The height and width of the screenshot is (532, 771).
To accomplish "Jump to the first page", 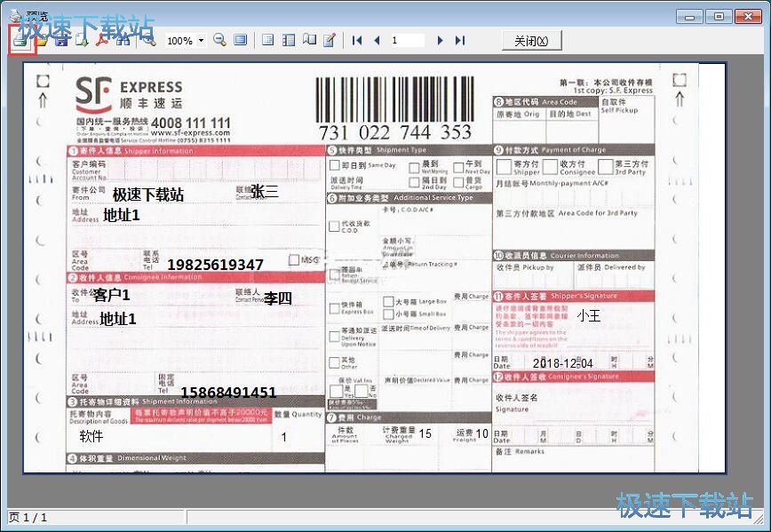I will (x=357, y=40).
